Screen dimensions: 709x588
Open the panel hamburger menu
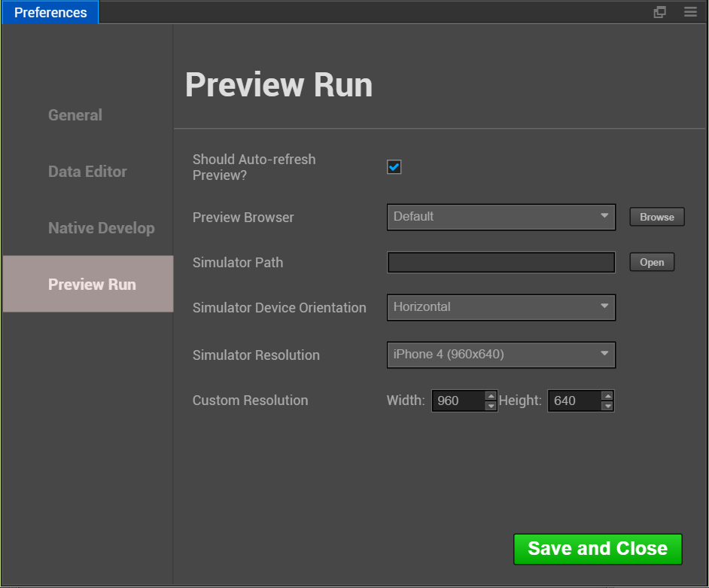tap(690, 12)
